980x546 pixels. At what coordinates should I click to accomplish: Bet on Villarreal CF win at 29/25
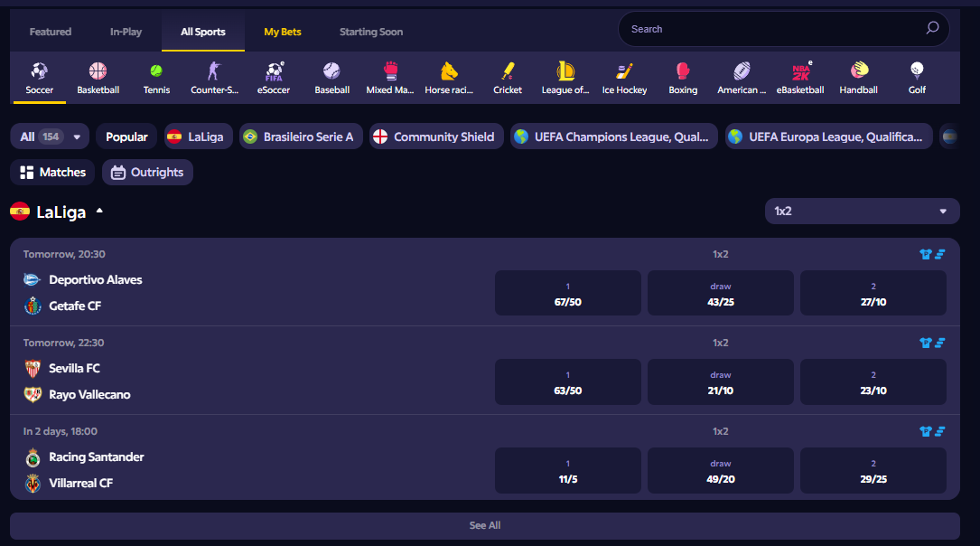pos(873,470)
